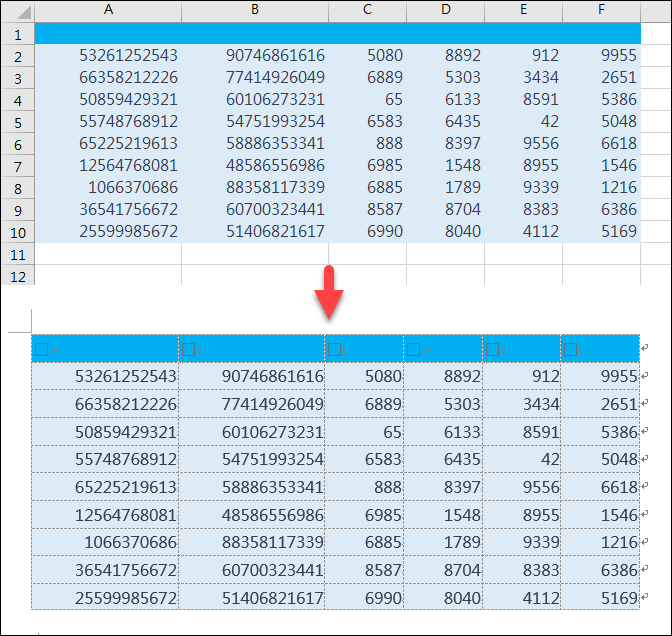Select column E header
The height and width of the screenshot is (636, 672).
(523, 12)
